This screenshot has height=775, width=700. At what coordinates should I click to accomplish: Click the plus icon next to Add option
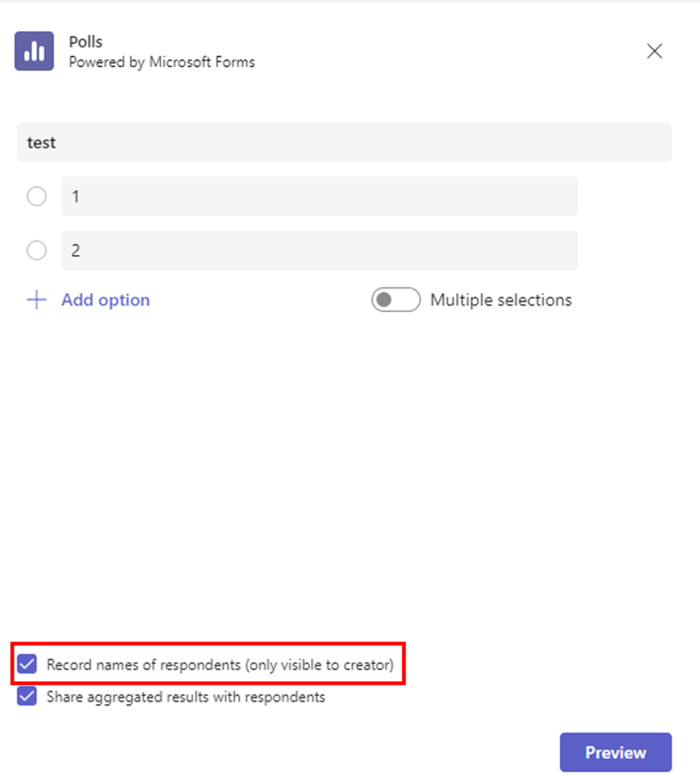tap(36, 299)
